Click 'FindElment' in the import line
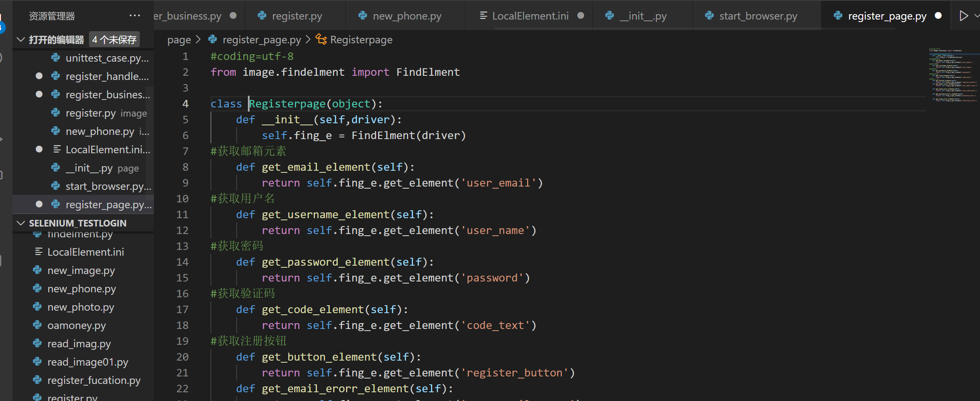The image size is (980, 401). coord(428,72)
